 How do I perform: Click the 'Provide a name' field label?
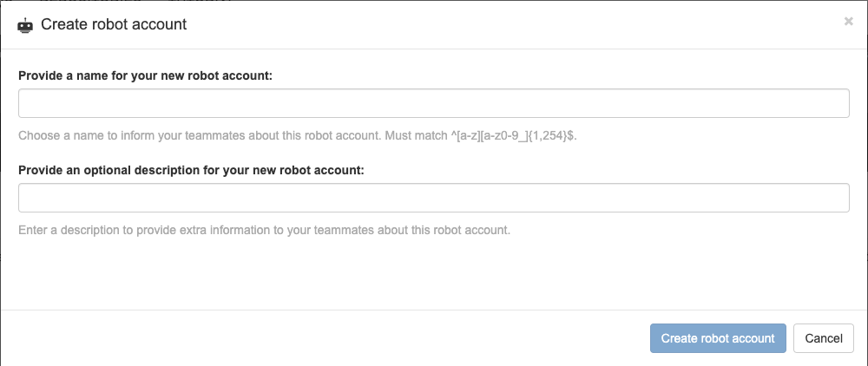coord(146,75)
